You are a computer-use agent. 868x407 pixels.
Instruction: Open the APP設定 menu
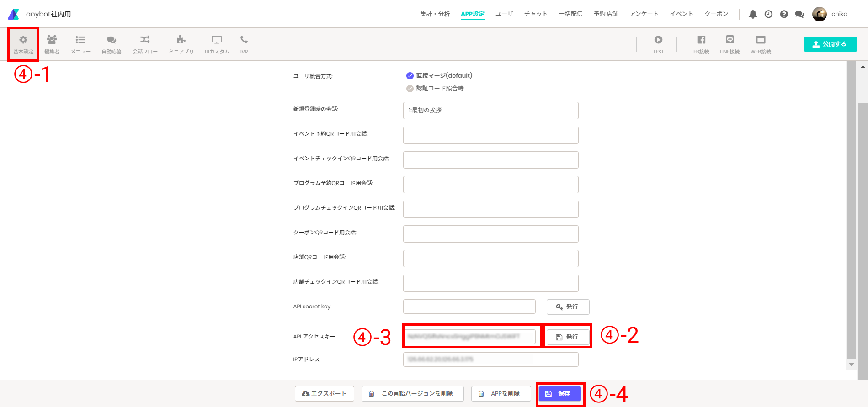tap(473, 14)
